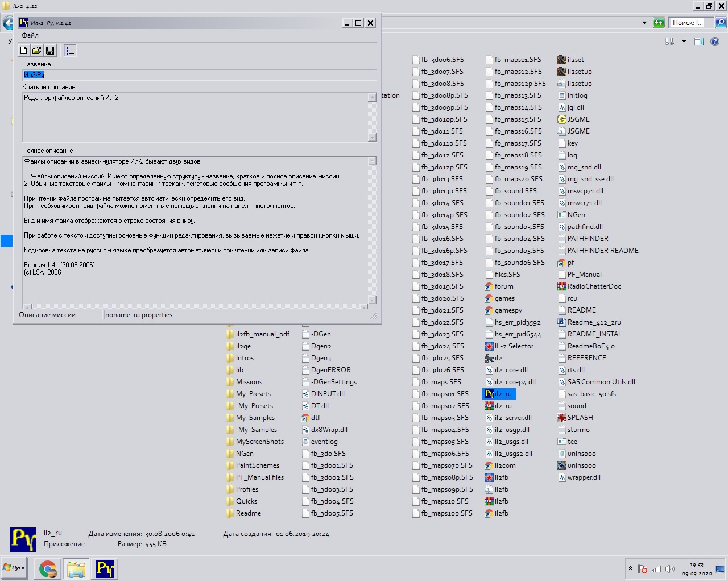Select the Quicks folder
Screen dimensions: 728x582
click(242, 501)
